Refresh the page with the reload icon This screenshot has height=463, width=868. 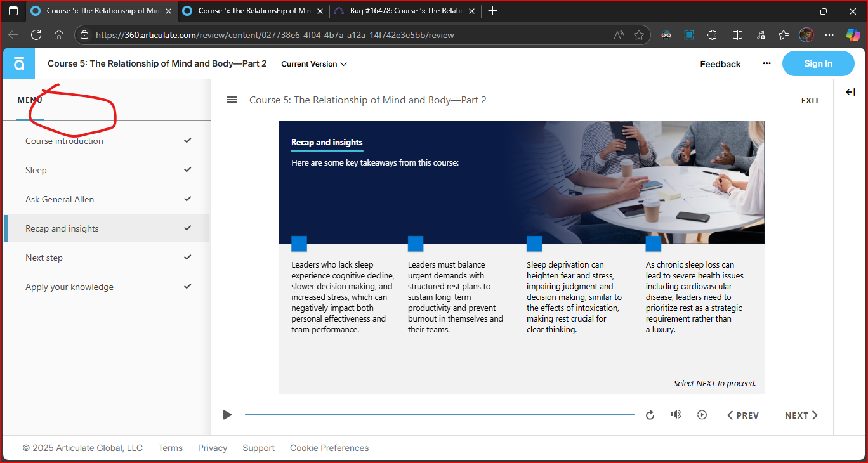point(36,35)
